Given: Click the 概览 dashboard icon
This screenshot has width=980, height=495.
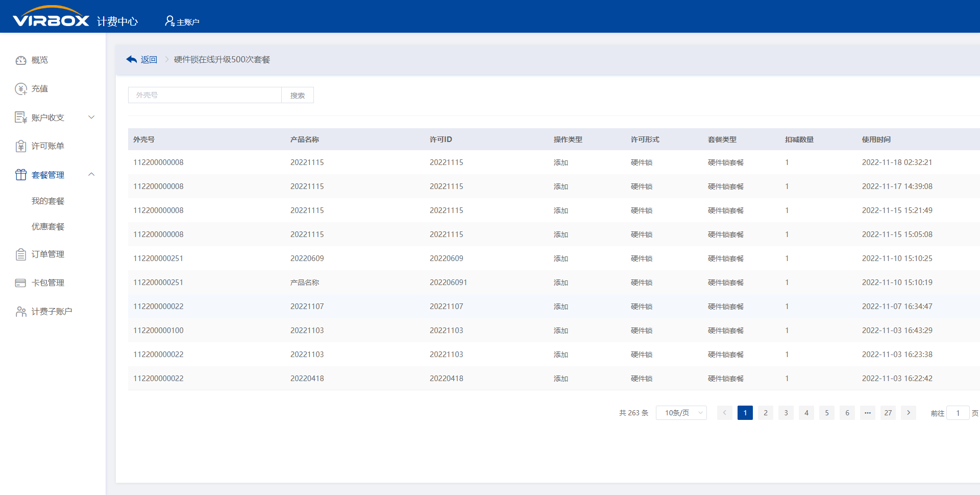Looking at the screenshot, I should coord(21,60).
